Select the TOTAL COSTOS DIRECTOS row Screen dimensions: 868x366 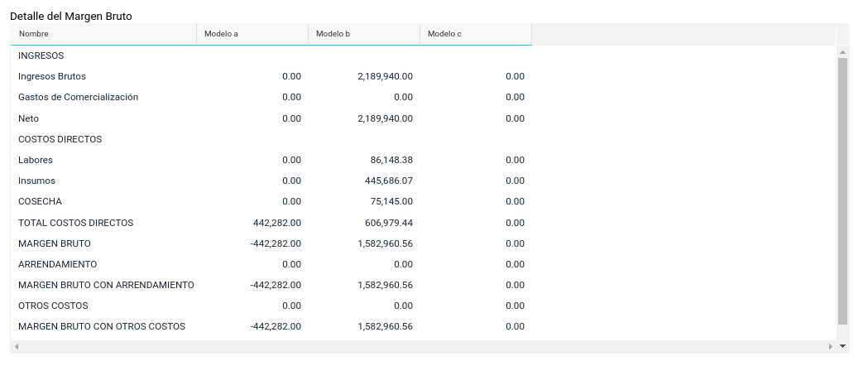coord(75,223)
